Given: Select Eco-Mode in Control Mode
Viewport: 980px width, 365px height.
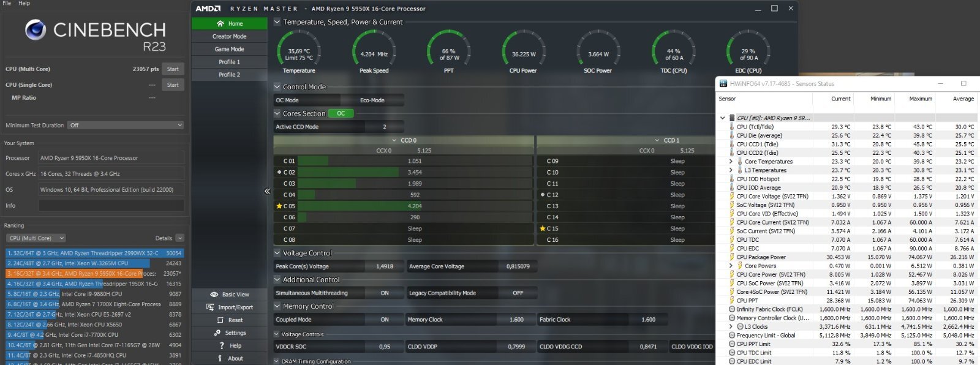Looking at the screenshot, I should (372, 100).
